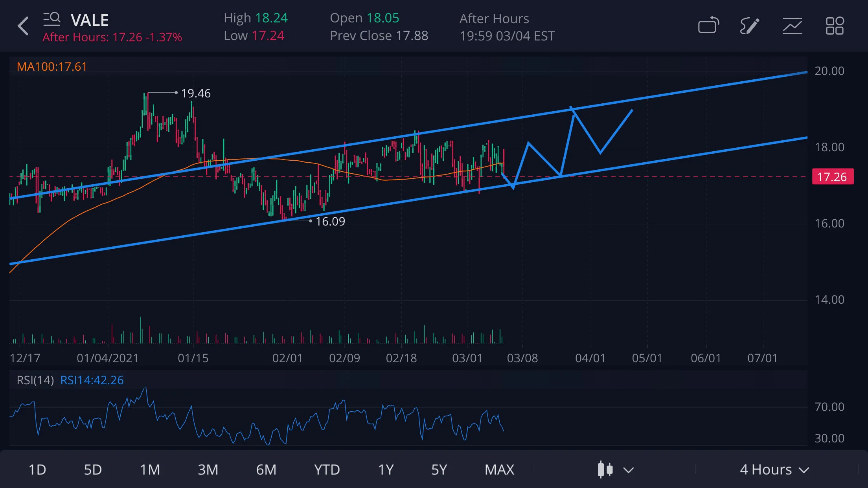This screenshot has height=488, width=868.
Task: Tap the 16.09 low price marker
Action: (330, 221)
